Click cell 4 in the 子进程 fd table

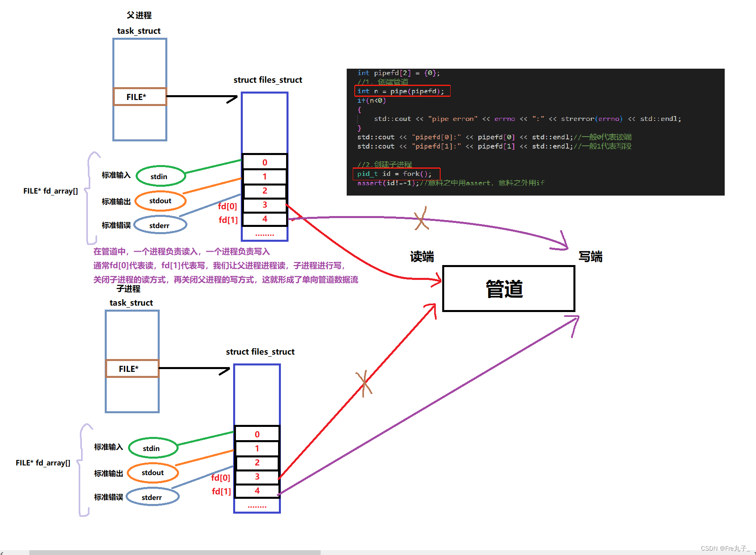257,490
